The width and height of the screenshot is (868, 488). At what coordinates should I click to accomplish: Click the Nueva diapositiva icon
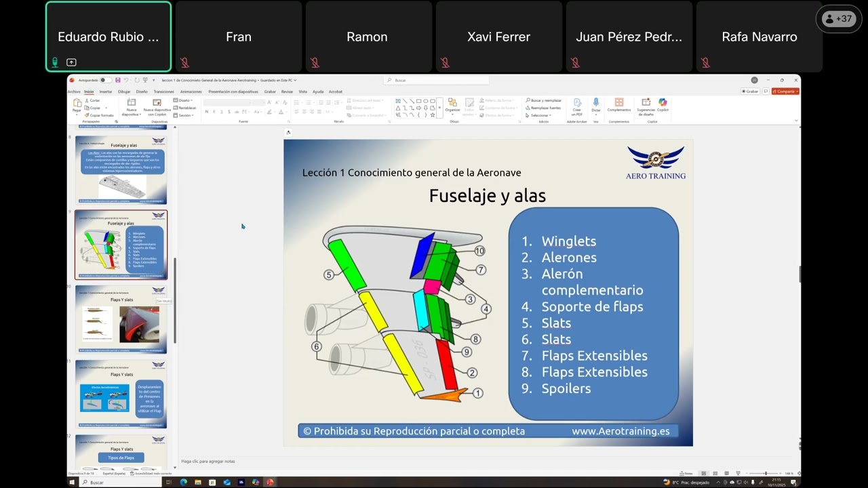click(131, 102)
